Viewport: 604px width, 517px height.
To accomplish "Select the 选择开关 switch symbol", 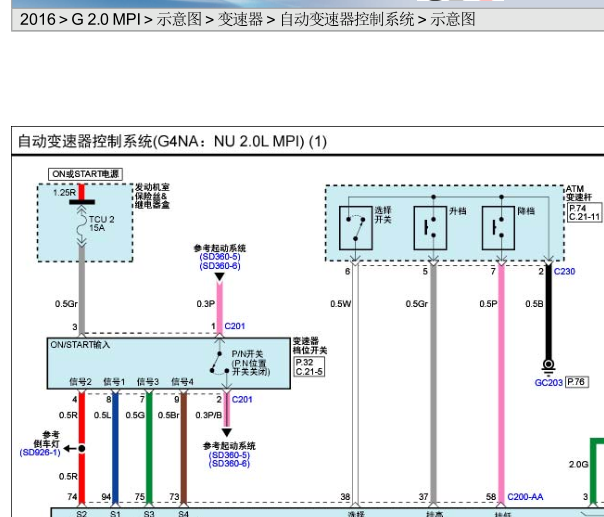I will pyautogui.click(x=356, y=228).
